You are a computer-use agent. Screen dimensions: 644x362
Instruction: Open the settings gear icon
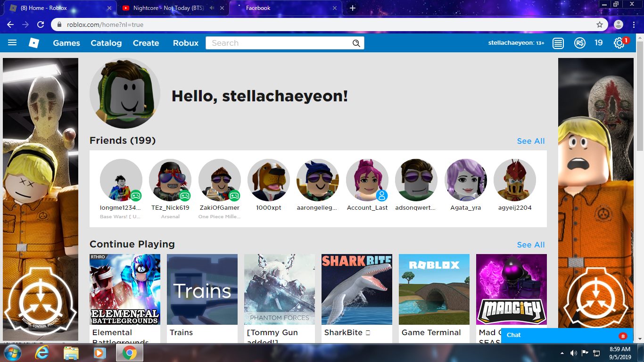click(x=619, y=43)
